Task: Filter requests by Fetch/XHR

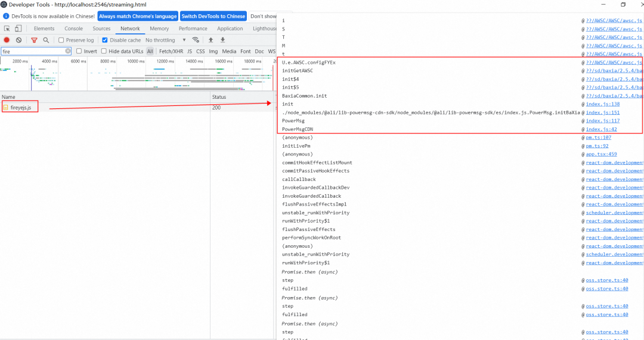Action: [x=171, y=51]
